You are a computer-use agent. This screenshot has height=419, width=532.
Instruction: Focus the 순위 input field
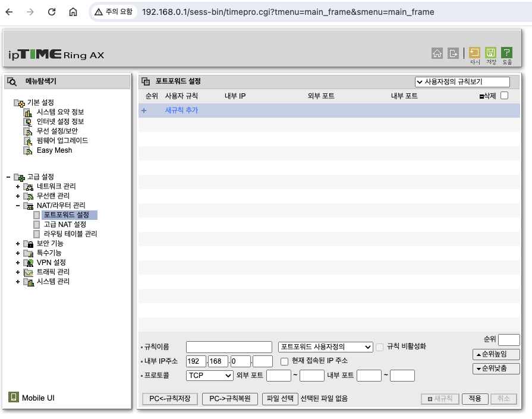pyautogui.click(x=509, y=339)
